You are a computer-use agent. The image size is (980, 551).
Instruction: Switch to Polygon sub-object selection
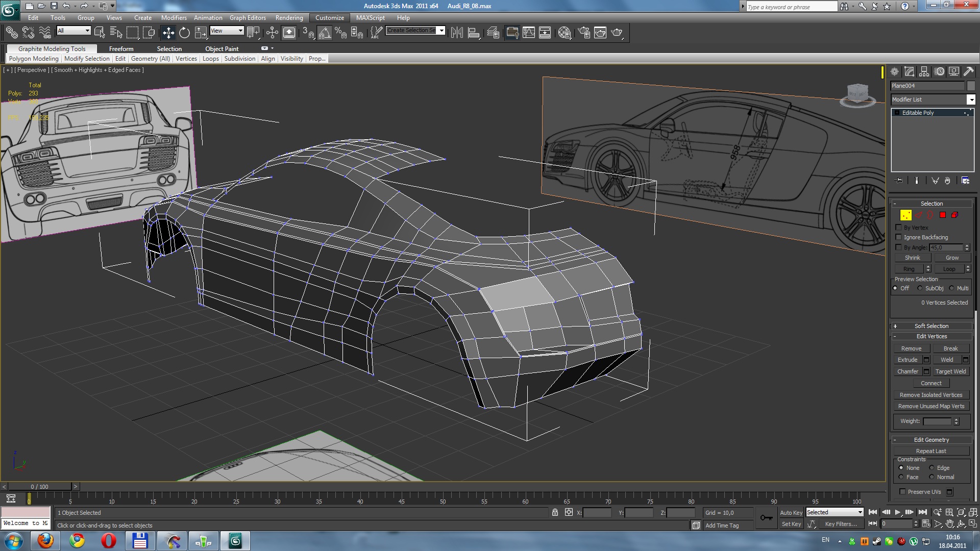click(942, 215)
